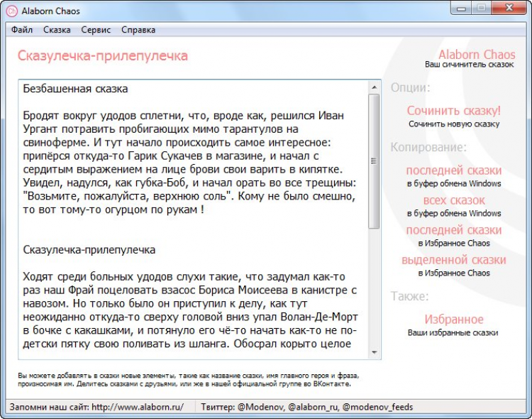This screenshot has height=419, width=532.
Task: Click the subtitle Сочинить новую сказку
Action: 454,124
